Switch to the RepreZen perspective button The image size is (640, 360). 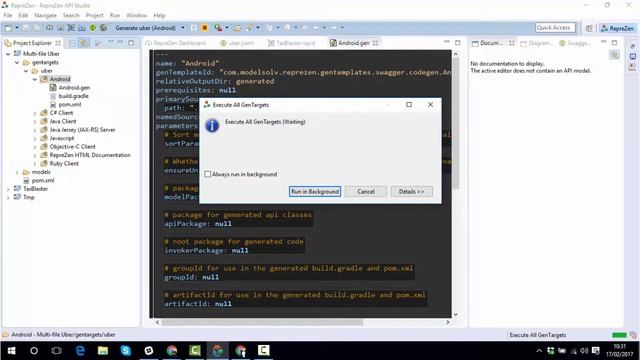coord(617,28)
